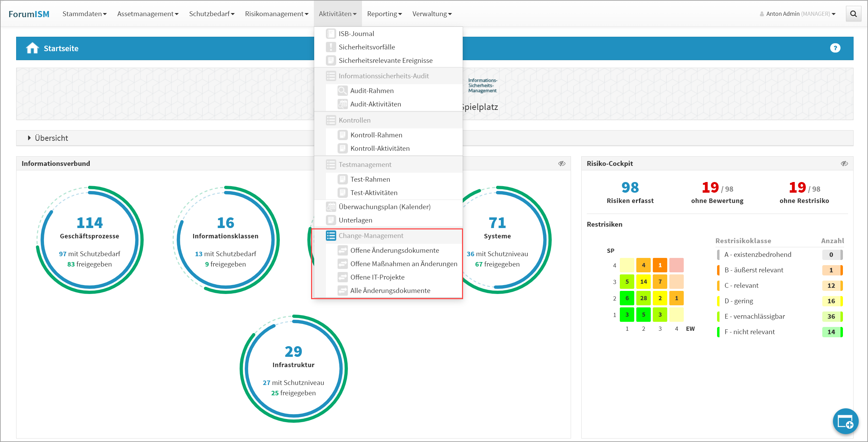
Task: Click the Sicherheitsvorfälle exclamation icon
Action: point(331,47)
